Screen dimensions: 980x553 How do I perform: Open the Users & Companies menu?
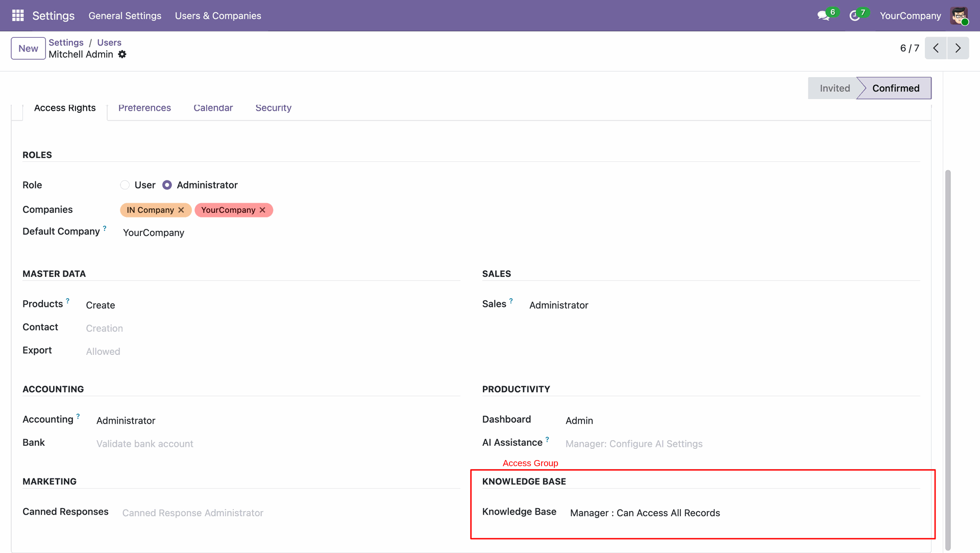coord(218,16)
